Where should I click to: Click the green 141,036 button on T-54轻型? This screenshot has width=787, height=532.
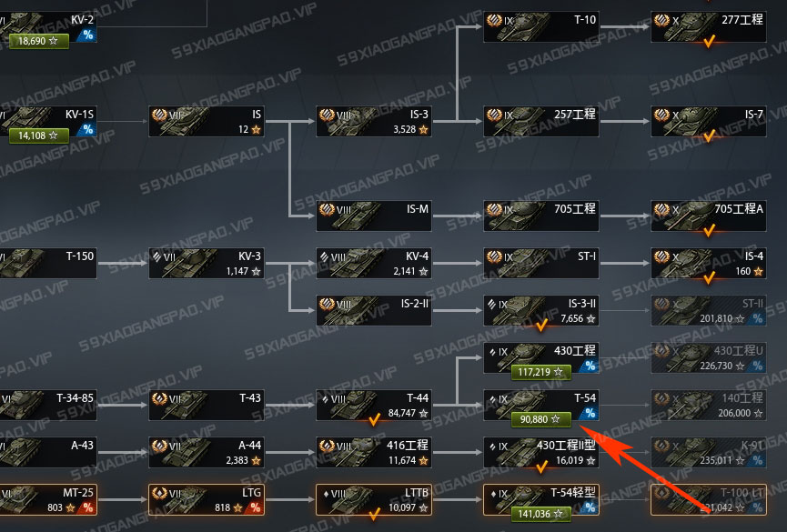point(541,514)
